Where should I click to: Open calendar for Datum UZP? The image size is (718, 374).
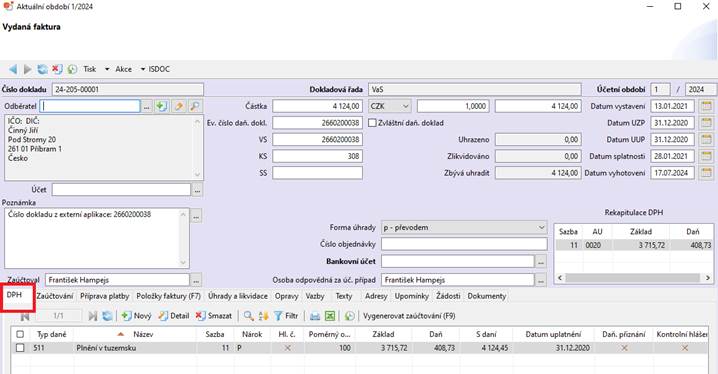pyautogui.click(x=706, y=123)
